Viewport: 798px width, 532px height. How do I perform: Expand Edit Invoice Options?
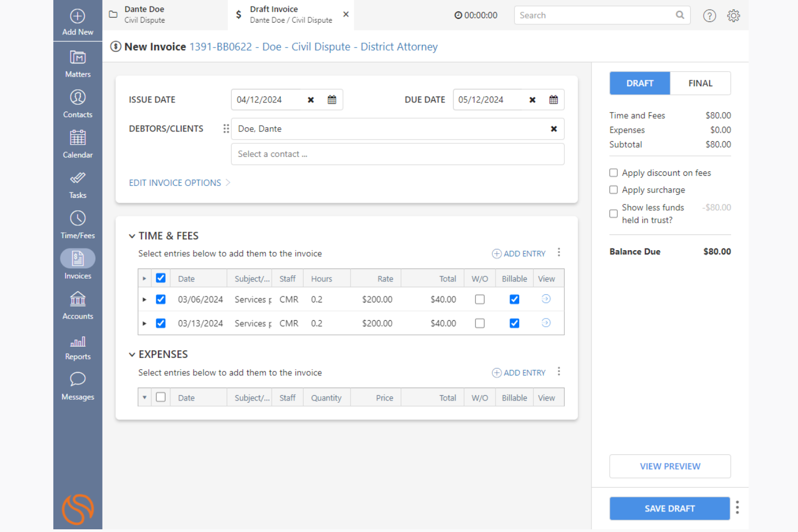pos(180,183)
